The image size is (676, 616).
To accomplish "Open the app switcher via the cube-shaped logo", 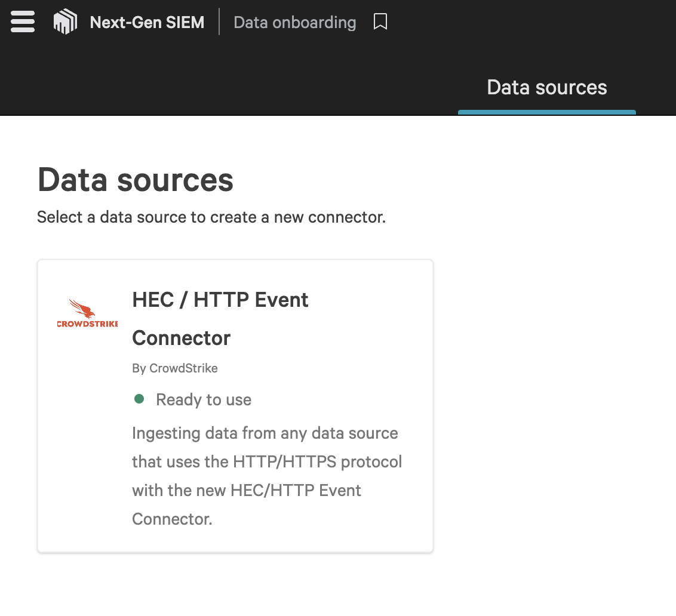I will 64,21.
